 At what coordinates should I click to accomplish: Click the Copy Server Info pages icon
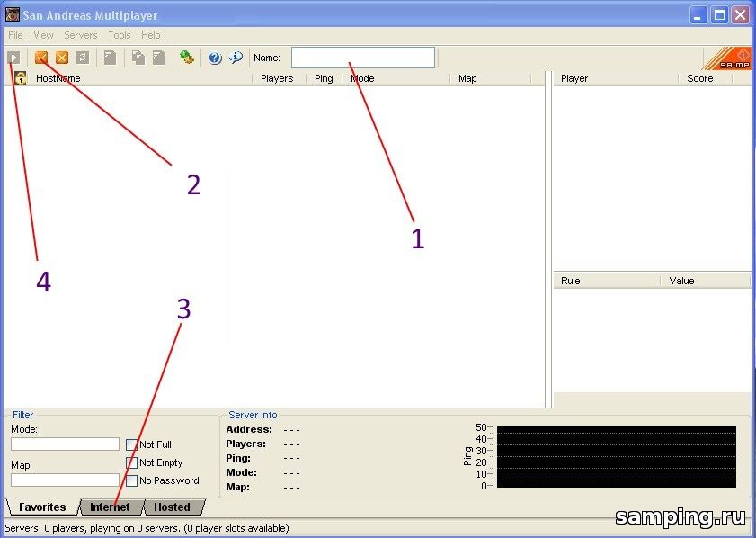click(x=138, y=58)
